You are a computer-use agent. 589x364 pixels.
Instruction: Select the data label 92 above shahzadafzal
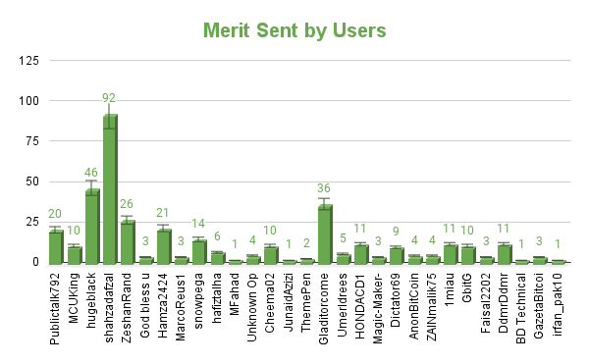pyautogui.click(x=109, y=98)
